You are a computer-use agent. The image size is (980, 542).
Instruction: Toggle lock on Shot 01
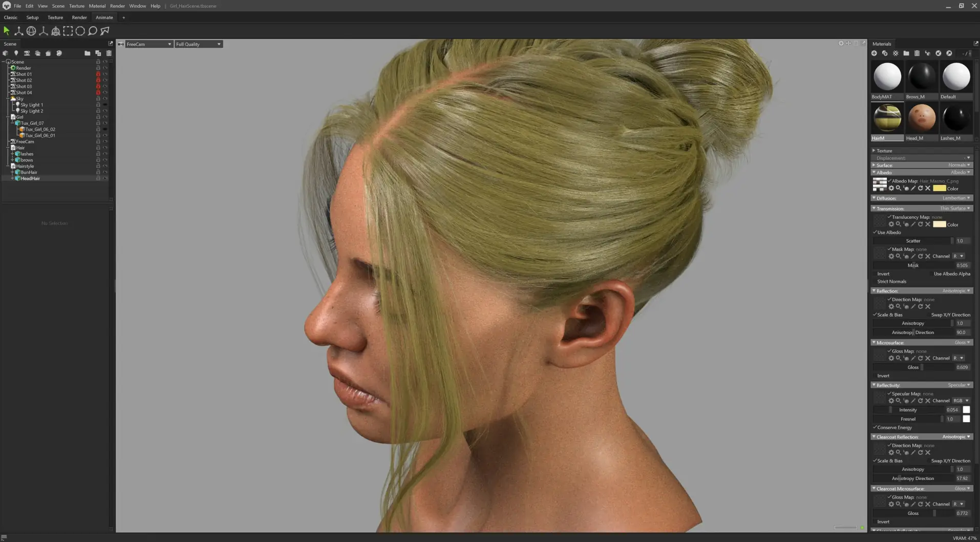pos(98,74)
